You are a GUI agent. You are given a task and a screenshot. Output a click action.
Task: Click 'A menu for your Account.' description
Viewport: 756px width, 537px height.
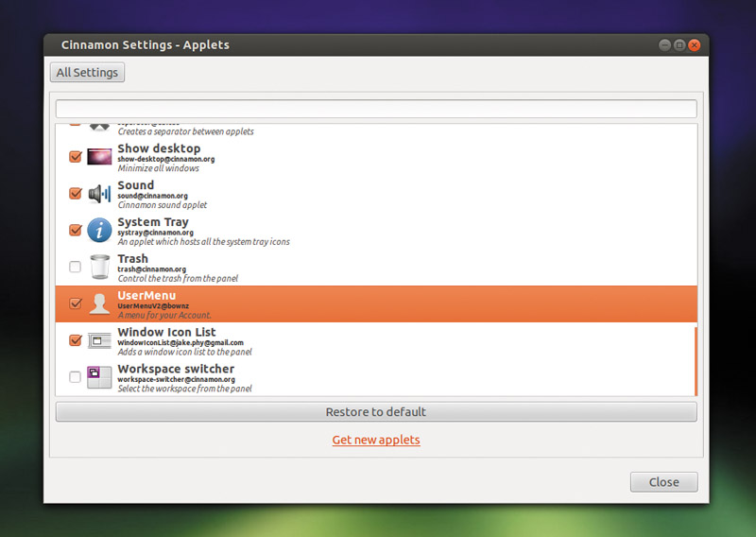coord(164,316)
